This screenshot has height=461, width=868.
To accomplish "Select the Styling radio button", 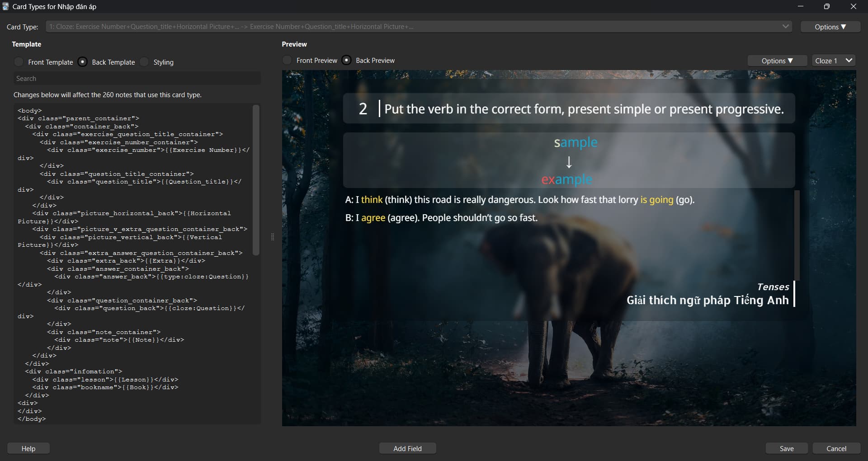I will 144,62.
